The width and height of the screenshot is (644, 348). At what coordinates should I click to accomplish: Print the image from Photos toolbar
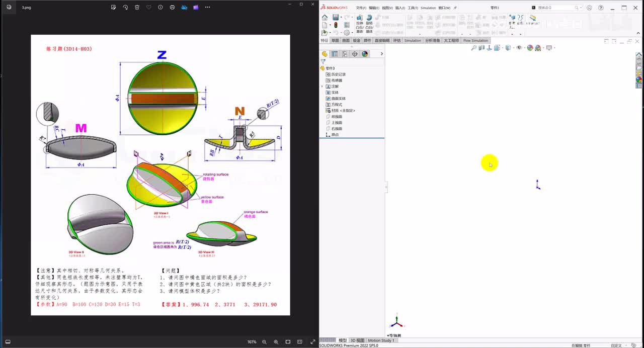click(x=173, y=8)
